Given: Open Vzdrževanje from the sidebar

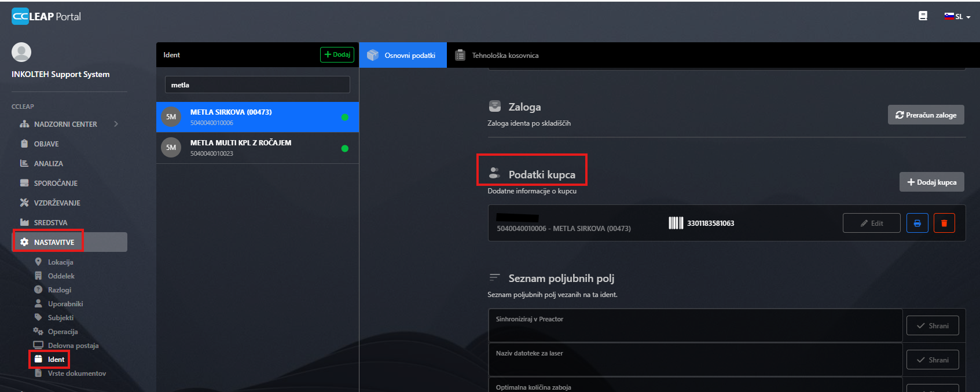Looking at the screenshot, I should 57,203.
